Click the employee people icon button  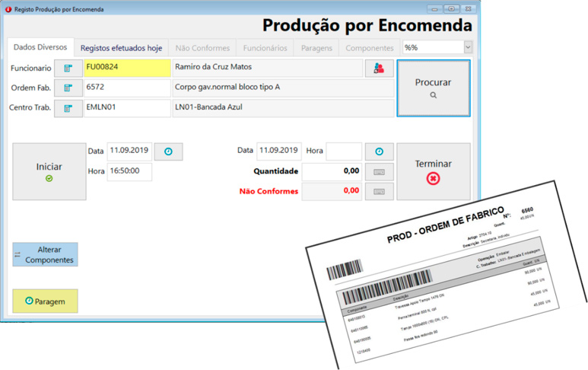[x=379, y=68]
